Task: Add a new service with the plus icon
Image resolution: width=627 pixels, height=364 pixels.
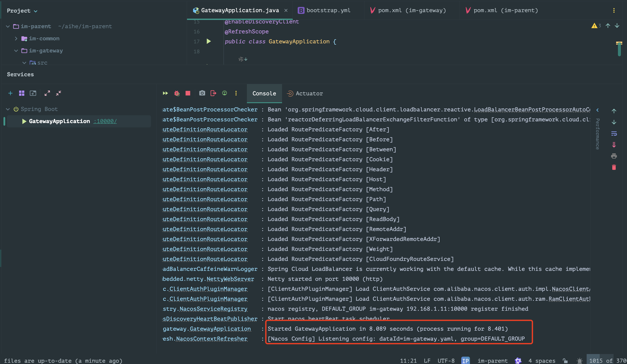Action: 10,93
